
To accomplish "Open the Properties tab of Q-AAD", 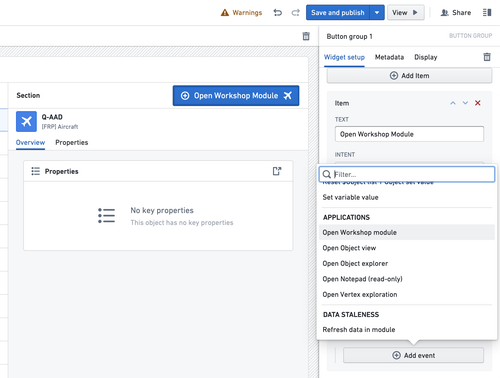I will [72, 143].
